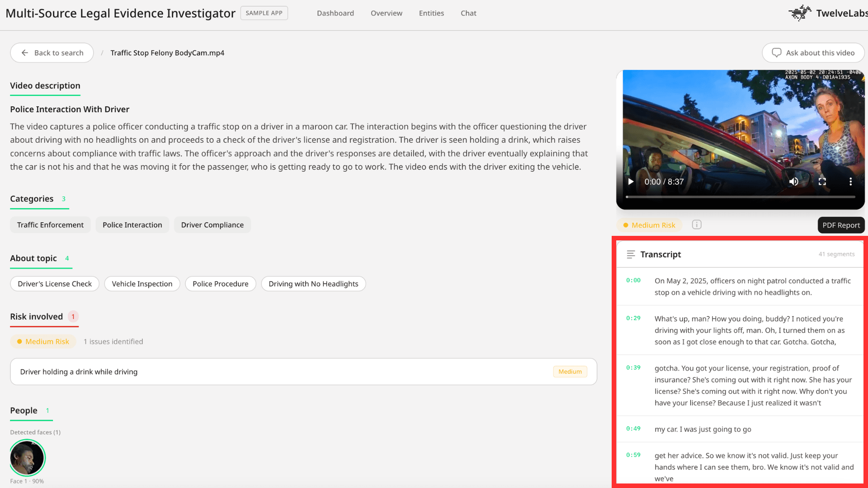Click the risk info icon
The width and height of the screenshot is (868, 488).
tap(697, 225)
